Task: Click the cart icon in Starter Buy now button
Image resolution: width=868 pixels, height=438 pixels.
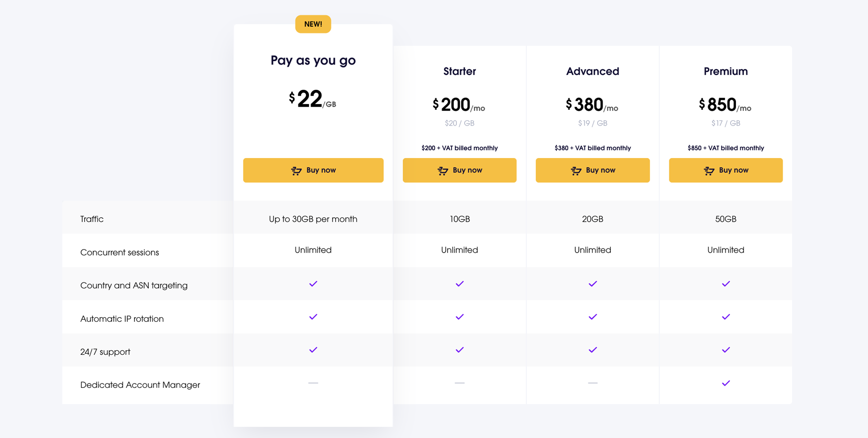Action: [443, 171]
